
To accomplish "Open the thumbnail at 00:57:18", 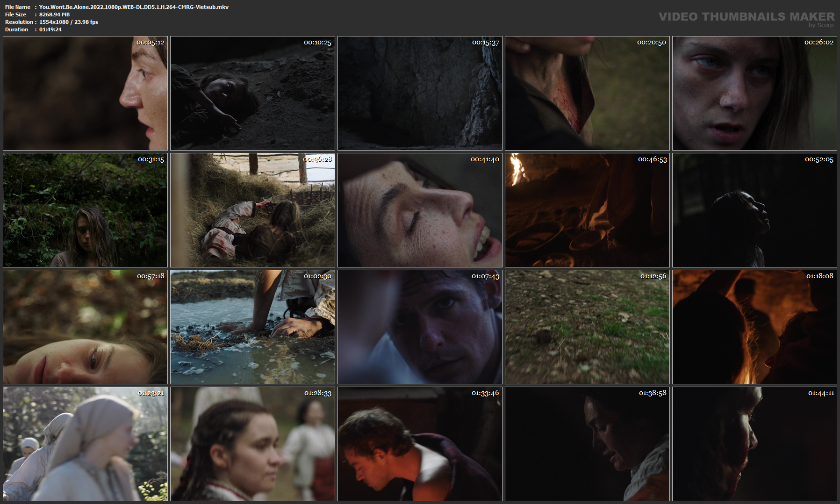I will point(85,327).
